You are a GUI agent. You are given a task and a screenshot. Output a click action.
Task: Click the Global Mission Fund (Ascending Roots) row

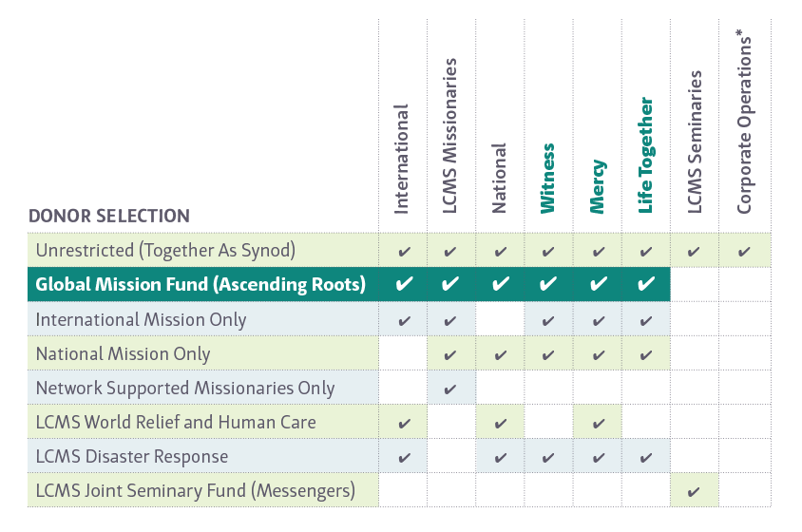[x=200, y=284]
